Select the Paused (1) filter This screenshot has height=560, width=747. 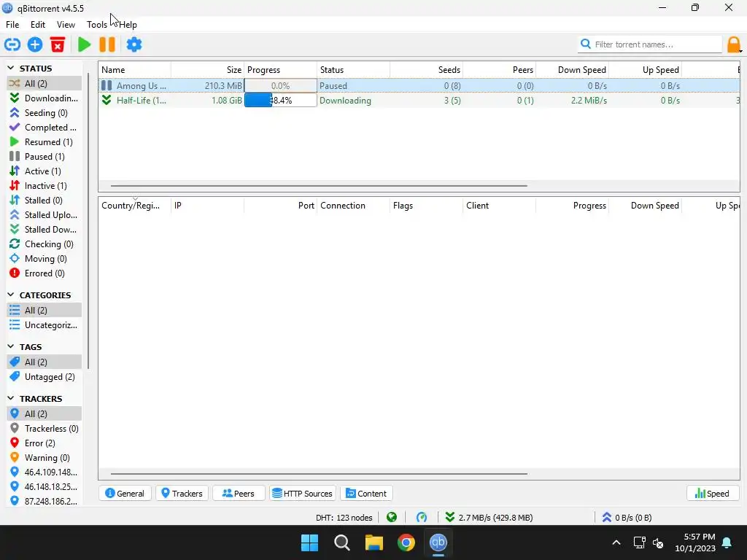point(44,157)
